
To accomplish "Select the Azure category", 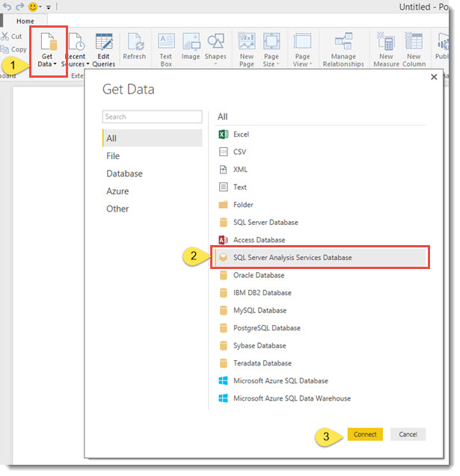I will [153, 191].
